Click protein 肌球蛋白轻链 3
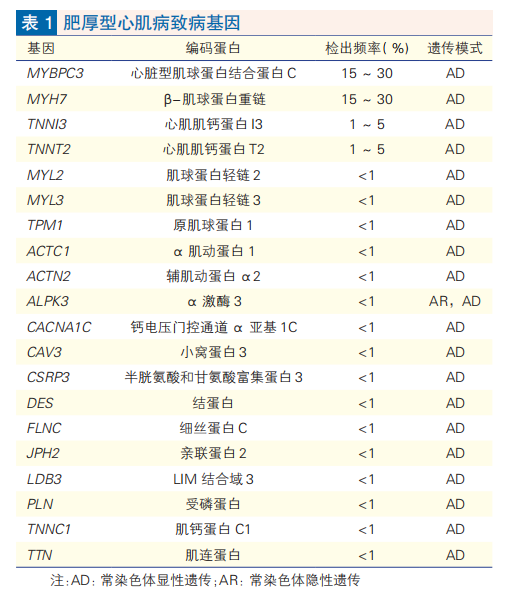The height and width of the screenshot is (601, 513). pos(213,200)
